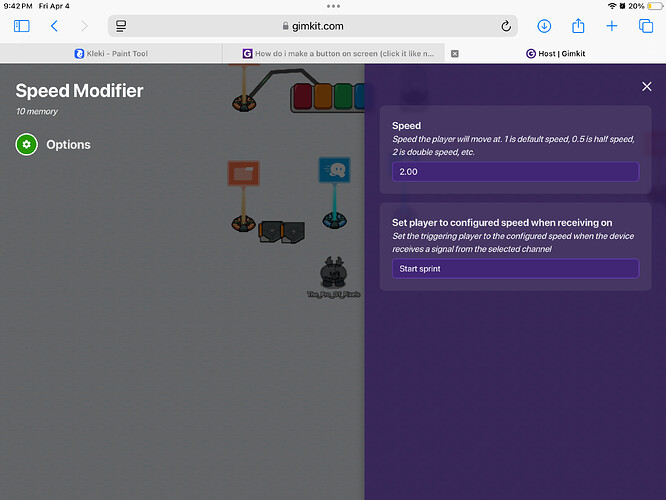Click the Speed value field showing 2.00
666x500 pixels.
(x=515, y=172)
